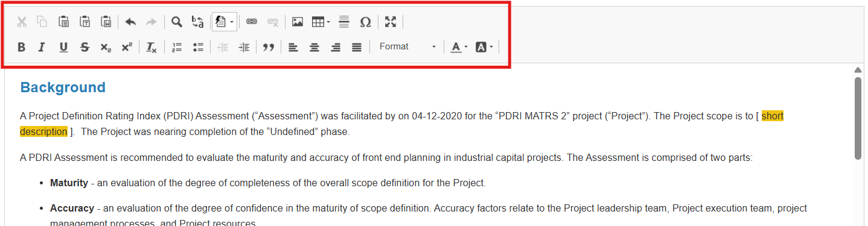Toggle Italic formatting
The image size is (868, 226).
click(x=42, y=47)
